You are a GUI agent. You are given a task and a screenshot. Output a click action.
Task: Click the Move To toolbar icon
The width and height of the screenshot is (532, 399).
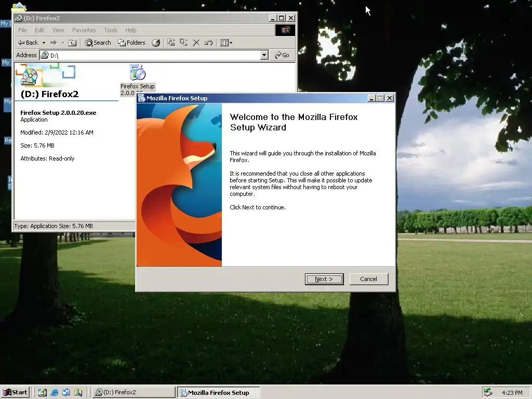coord(171,43)
